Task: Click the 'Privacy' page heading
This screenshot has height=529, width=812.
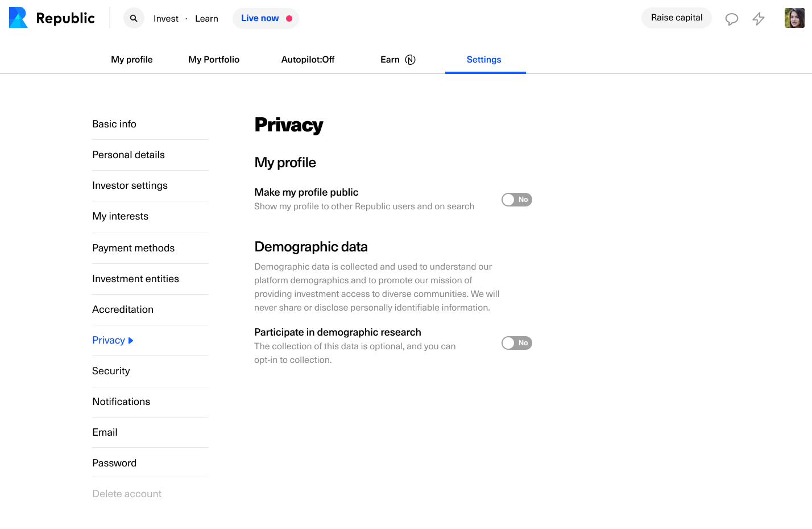Action: tap(289, 125)
